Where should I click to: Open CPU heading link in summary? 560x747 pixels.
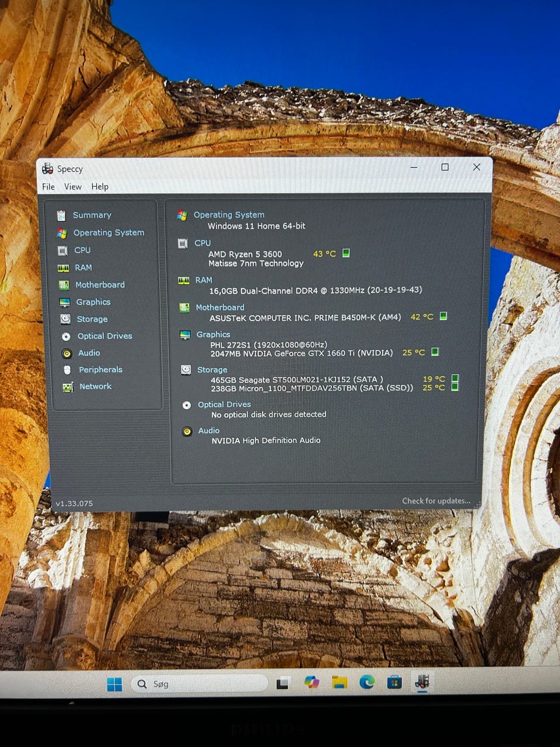(202, 243)
